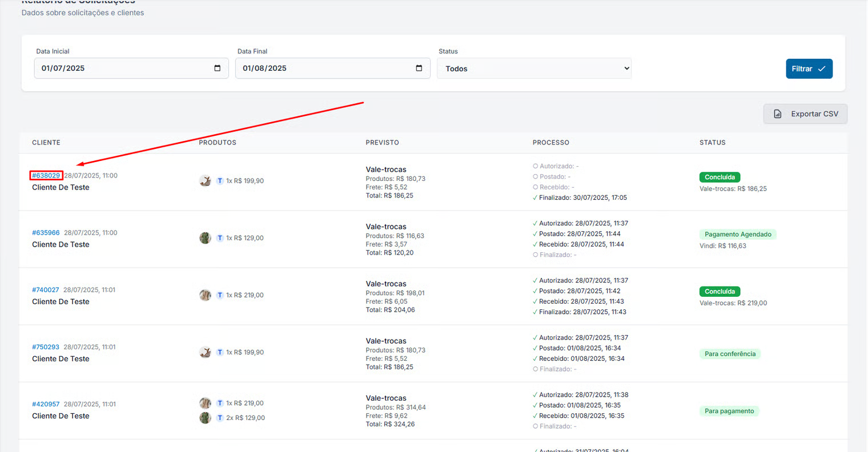Open product thumbnail for order #750293
This screenshot has width=868, height=452.
click(205, 352)
